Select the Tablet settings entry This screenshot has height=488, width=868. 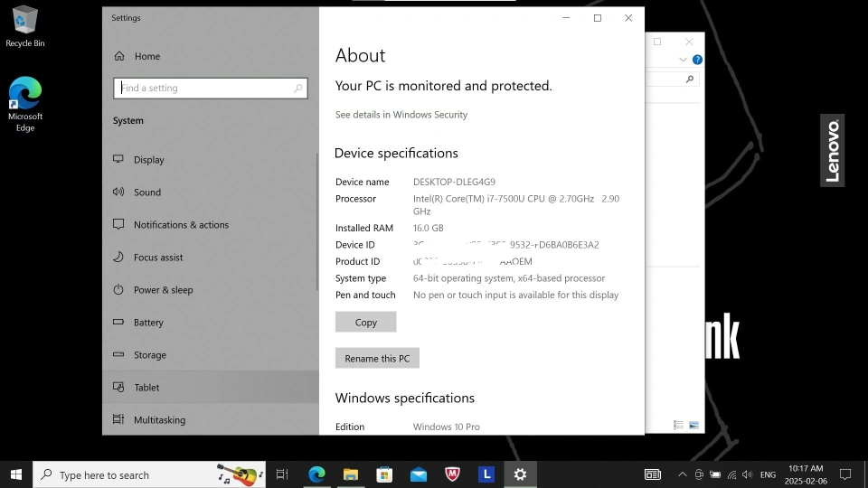[146, 388]
